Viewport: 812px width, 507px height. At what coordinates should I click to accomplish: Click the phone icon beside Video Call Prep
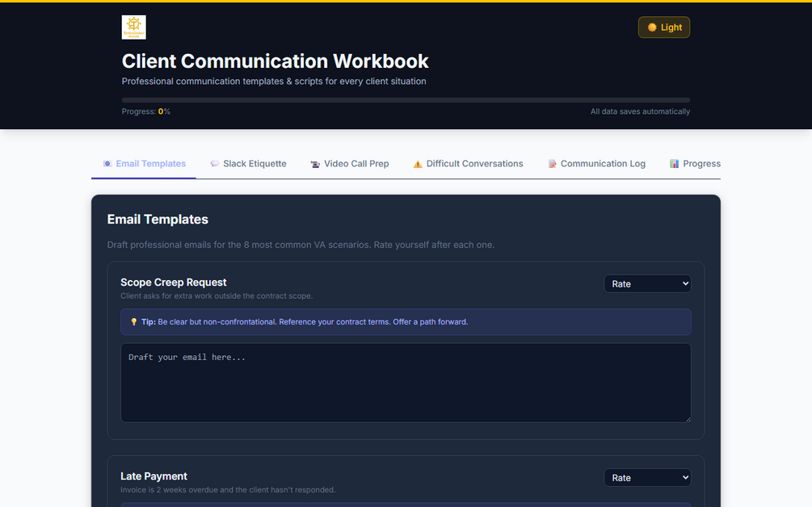point(315,164)
